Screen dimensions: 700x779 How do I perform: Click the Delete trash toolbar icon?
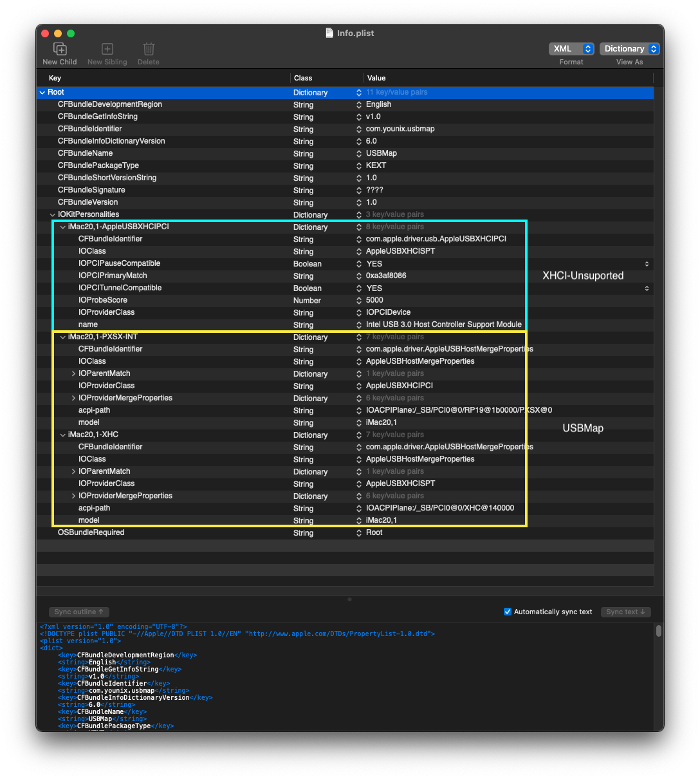(x=149, y=49)
